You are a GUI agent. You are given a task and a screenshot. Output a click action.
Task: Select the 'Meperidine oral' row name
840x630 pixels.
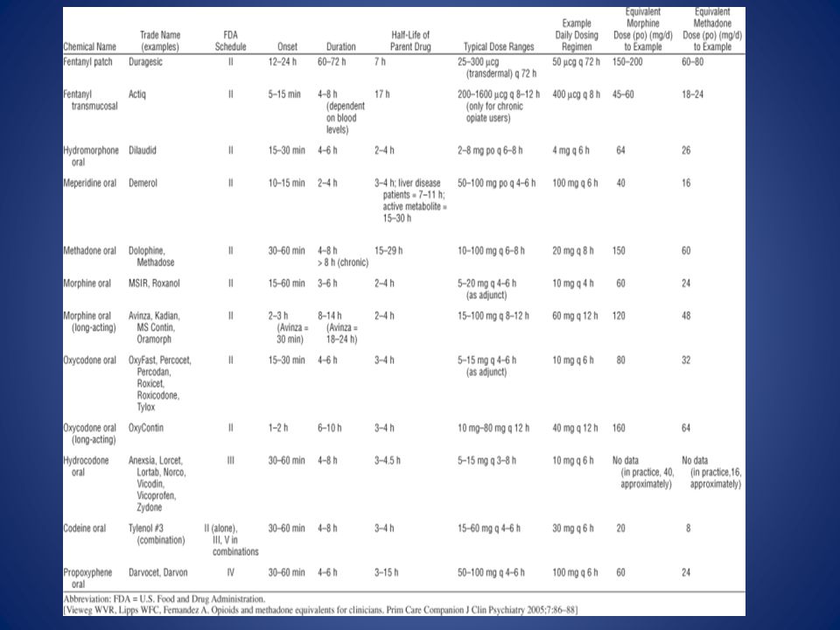89,183
